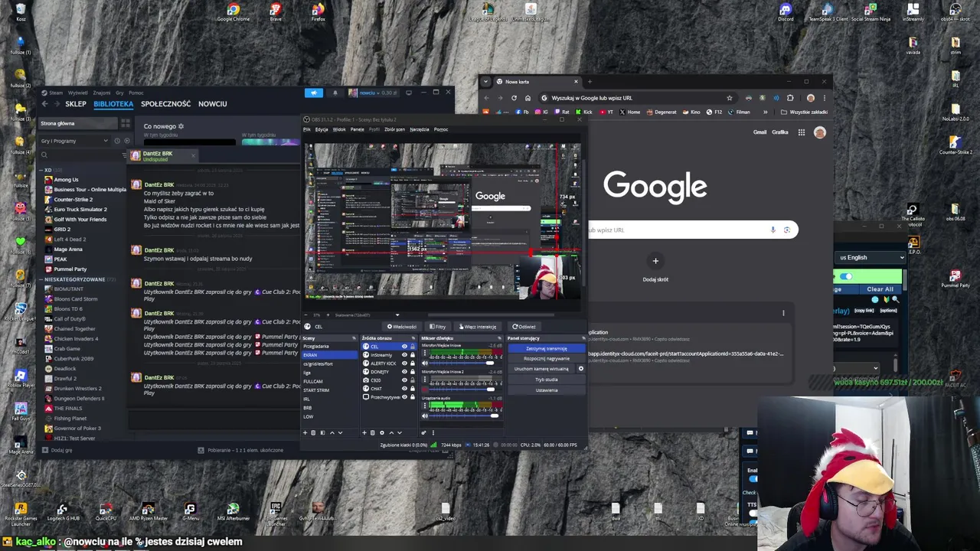Screen dimensions: 980x551
Task: Open Google apps grid icon
Action: 802,132
